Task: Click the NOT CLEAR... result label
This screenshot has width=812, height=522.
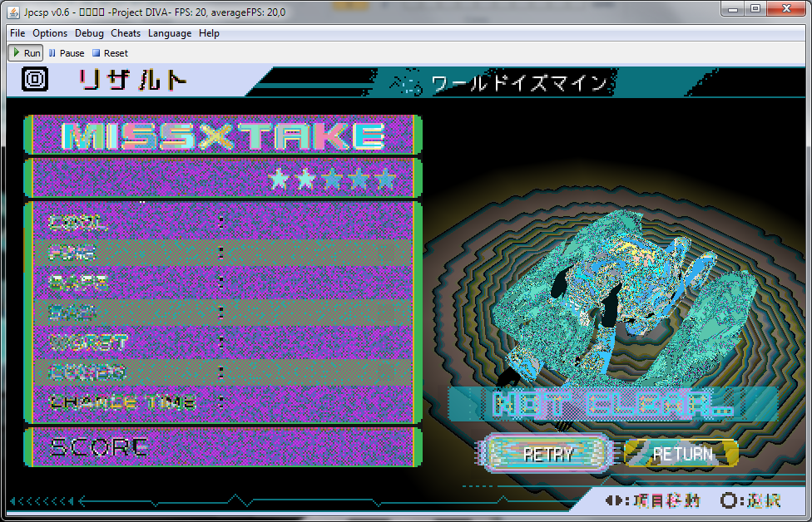Action: pos(613,404)
